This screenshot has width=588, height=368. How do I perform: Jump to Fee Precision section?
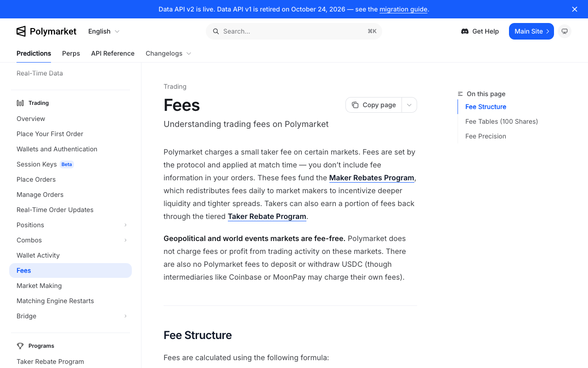coord(486,136)
